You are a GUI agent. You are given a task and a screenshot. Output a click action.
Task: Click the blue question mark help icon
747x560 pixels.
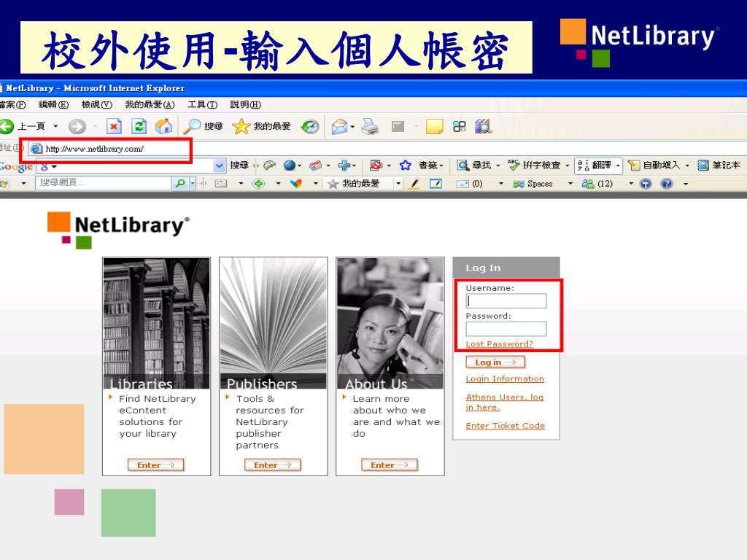667,184
